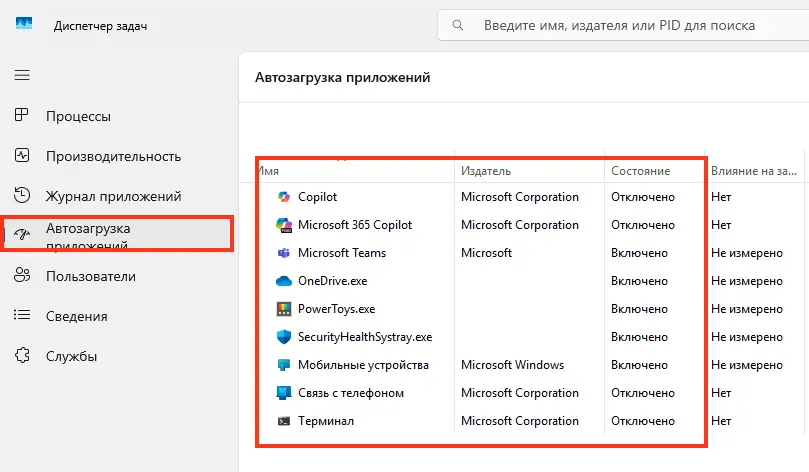Click OneDrive.exe's Включено status cell
Viewport: 809px width, 472px height.
(639, 281)
